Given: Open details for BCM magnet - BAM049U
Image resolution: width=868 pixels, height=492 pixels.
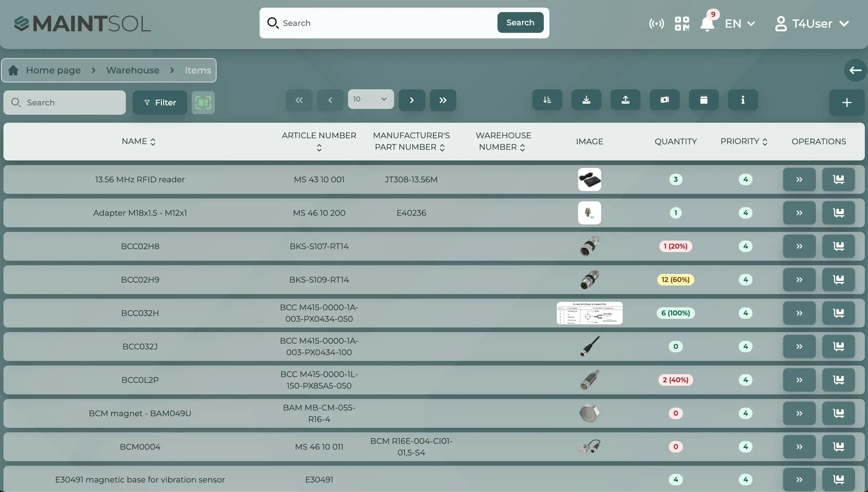Looking at the screenshot, I should [799, 413].
